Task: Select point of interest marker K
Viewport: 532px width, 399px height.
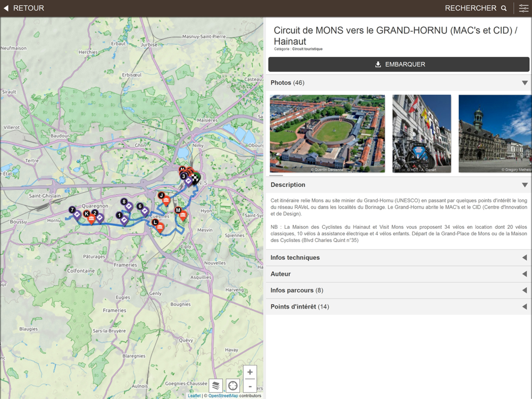Action: coord(91,218)
